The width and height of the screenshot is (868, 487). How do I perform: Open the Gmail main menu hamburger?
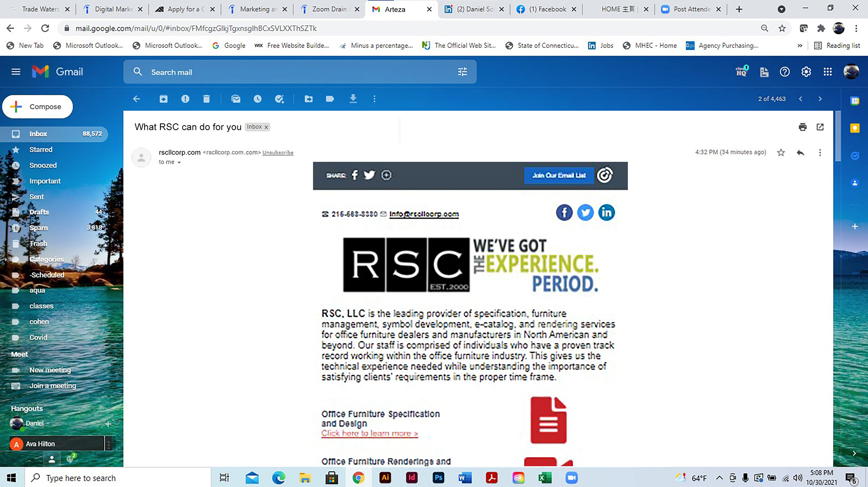16,72
